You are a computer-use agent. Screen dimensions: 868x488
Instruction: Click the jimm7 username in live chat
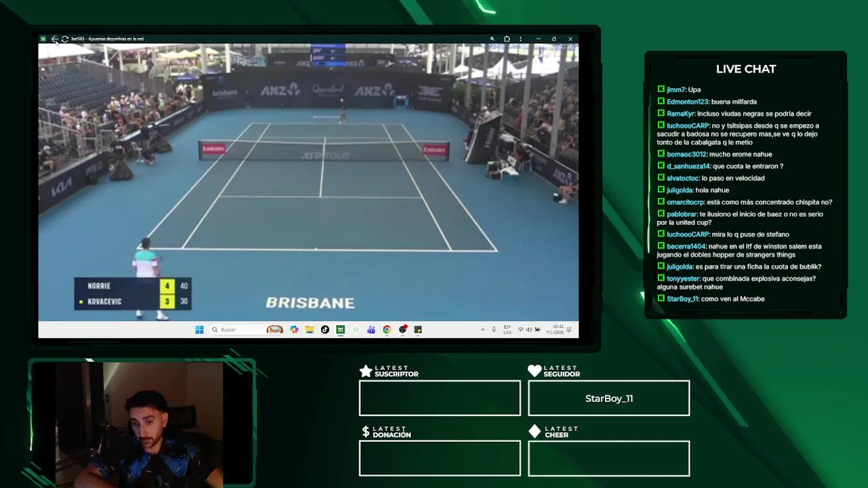(676, 89)
